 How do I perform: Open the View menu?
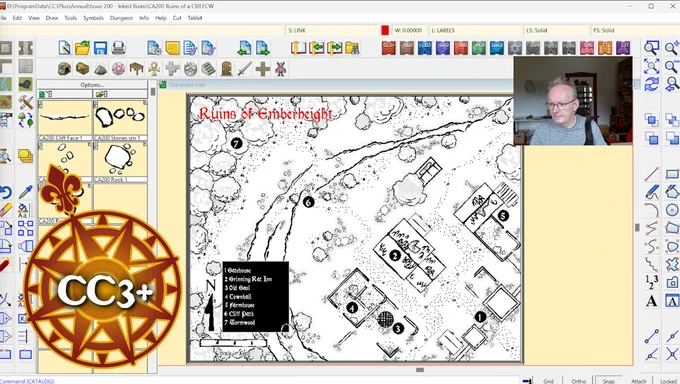pyautogui.click(x=34, y=18)
